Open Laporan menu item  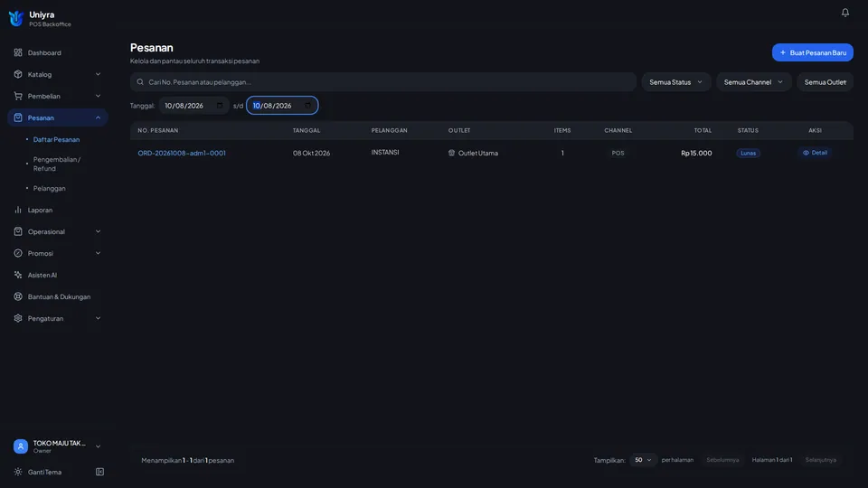(58, 210)
